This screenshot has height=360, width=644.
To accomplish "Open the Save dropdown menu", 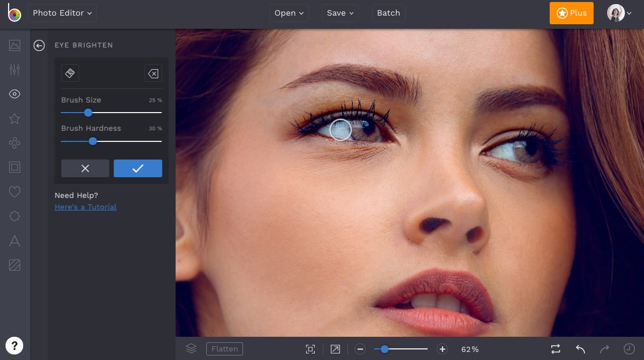I will coord(340,13).
